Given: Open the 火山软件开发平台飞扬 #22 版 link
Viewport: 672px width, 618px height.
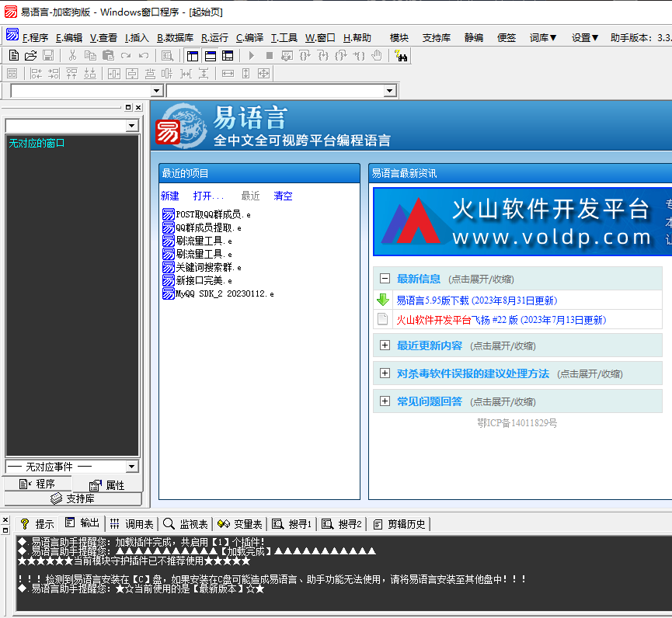Looking at the screenshot, I should [x=501, y=320].
